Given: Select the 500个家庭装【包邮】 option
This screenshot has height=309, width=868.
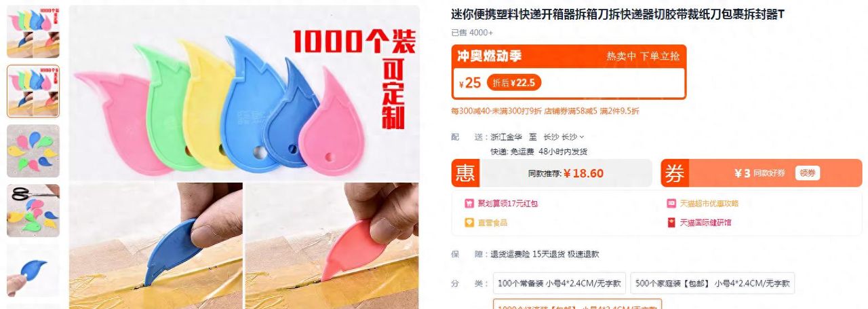Looking at the screenshot, I should click(x=712, y=283).
